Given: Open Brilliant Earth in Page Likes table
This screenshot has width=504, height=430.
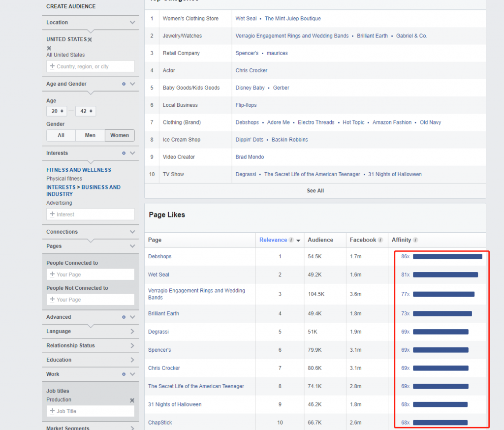Looking at the screenshot, I should (163, 314).
